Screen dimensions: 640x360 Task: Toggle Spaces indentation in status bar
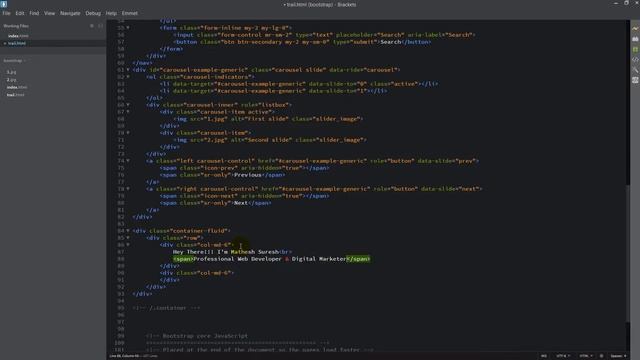[618, 356]
